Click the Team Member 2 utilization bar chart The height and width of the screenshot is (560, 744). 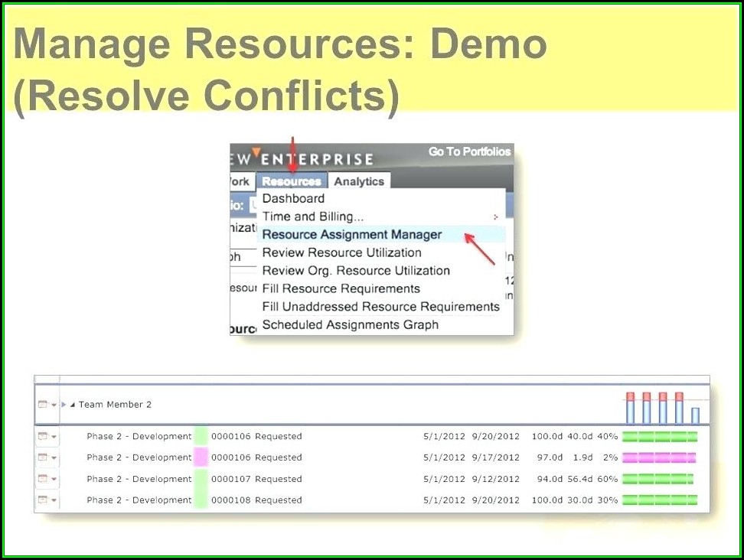pos(663,408)
